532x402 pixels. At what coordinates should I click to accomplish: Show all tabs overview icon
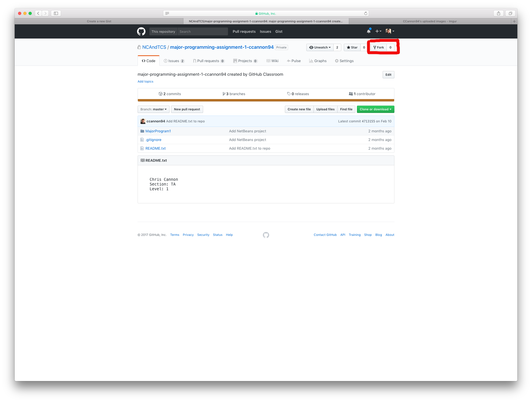coord(510,13)
